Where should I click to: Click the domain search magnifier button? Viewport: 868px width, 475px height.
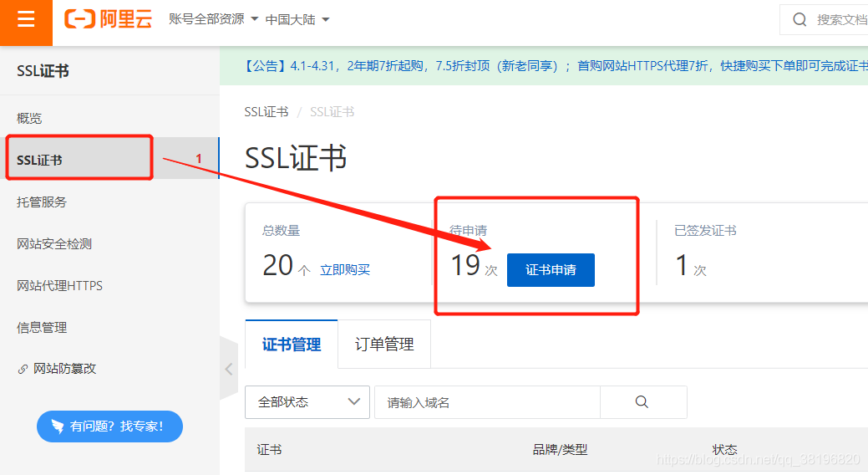[x=642, y=402]
